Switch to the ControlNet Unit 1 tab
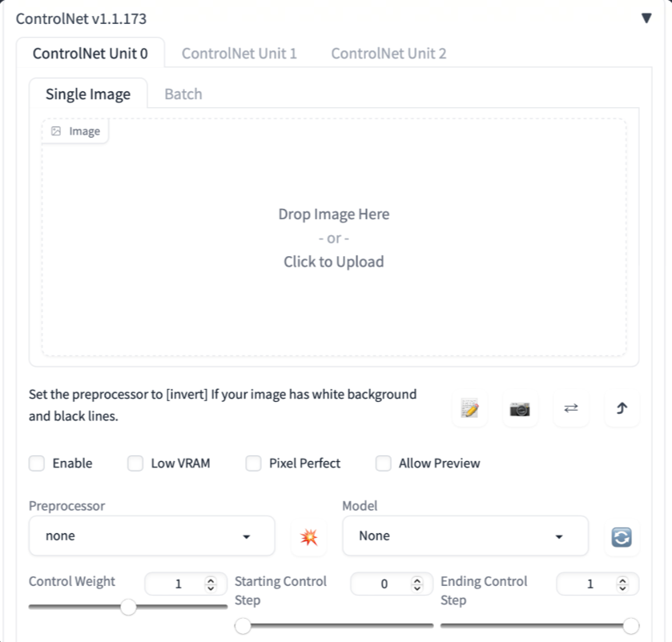The height and width of the screenshot is (642, 672). point(239,53)
